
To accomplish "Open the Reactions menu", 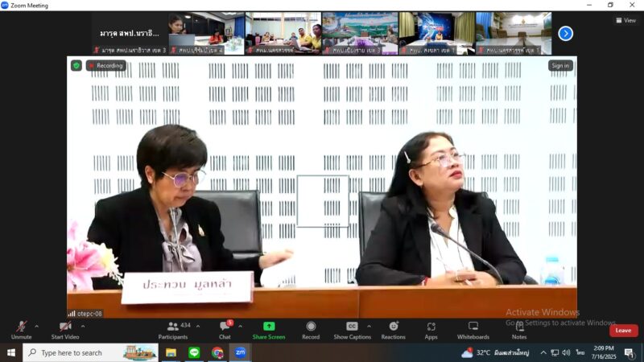I will coord(393,329).
